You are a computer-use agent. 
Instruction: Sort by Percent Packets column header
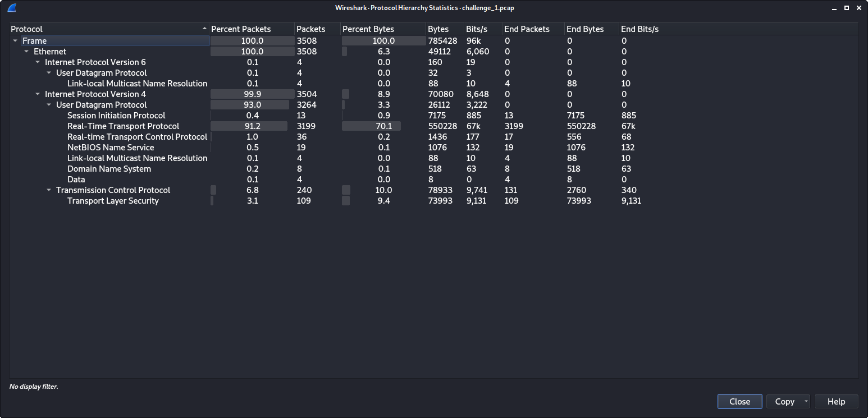pyautogui.click(x=252, y=29)
